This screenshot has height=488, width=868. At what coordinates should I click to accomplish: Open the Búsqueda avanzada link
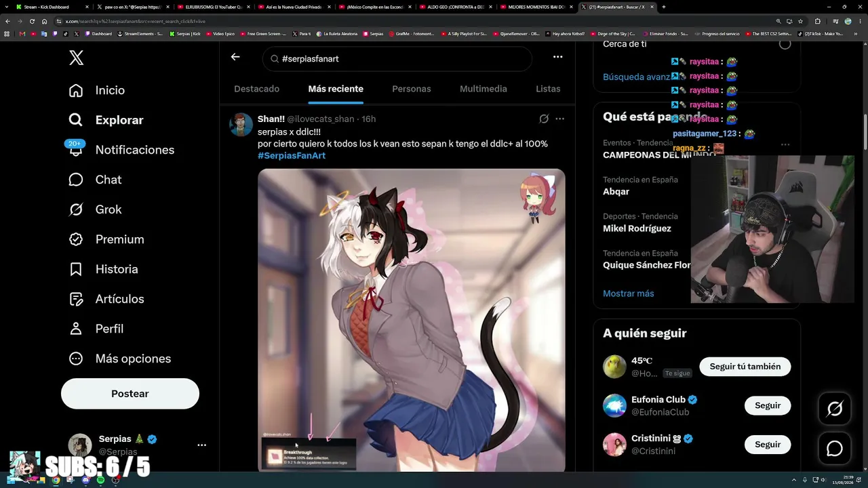pyautogui.click(x=637, y=77)
